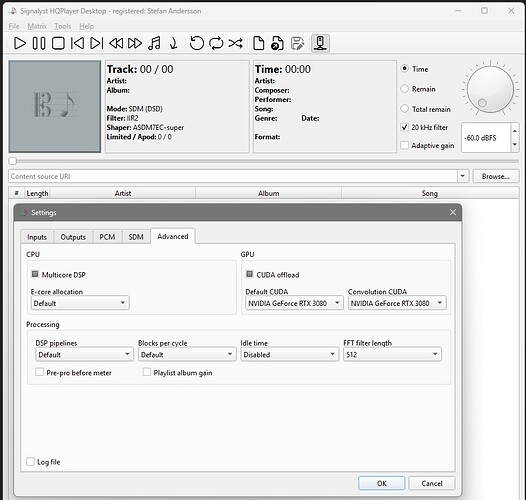Toggle the Multicore DSP checkbox
The image size is (526, 500).
[35, 274]
